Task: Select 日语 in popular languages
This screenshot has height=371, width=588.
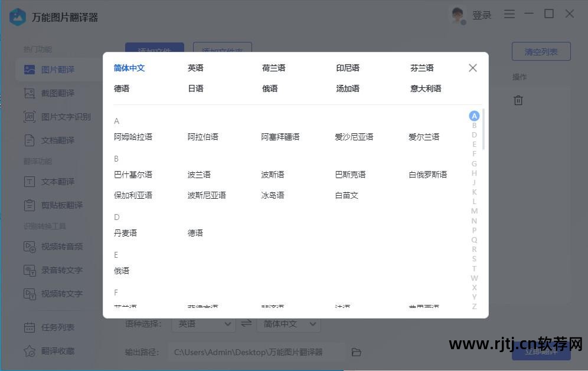Action: pyautogui.click(x=195, y=88)
